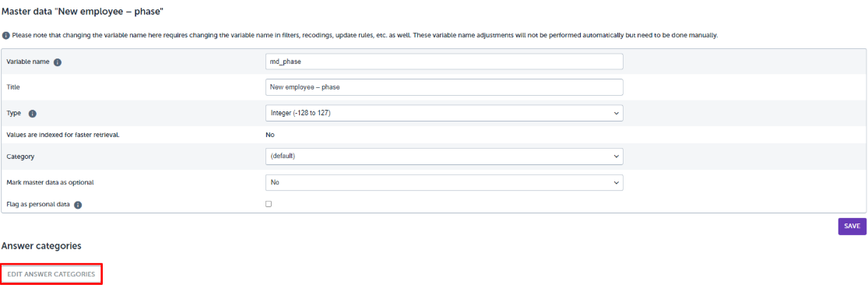Click the info icon beside Flag as personal data

coord(78,205)
